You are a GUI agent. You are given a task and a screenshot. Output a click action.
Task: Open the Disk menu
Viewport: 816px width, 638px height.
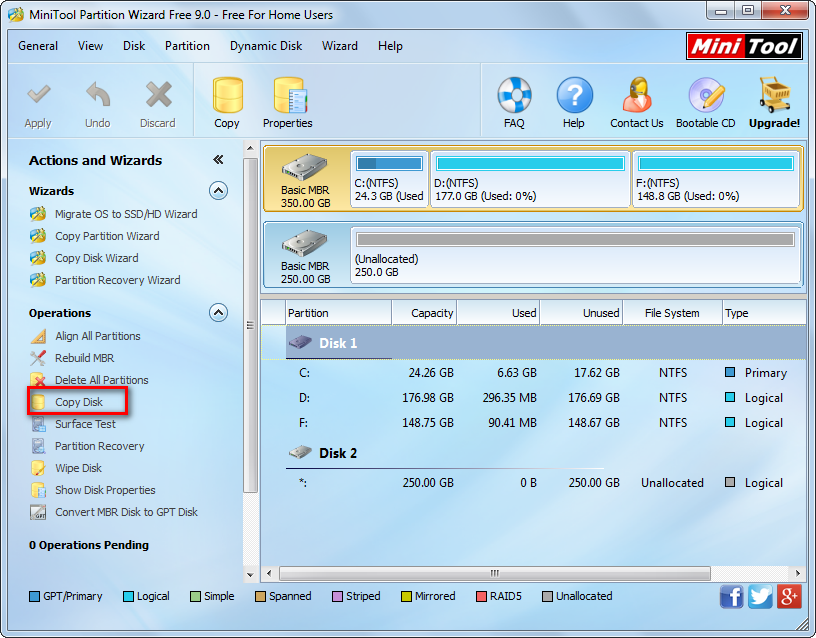point(134,46)
